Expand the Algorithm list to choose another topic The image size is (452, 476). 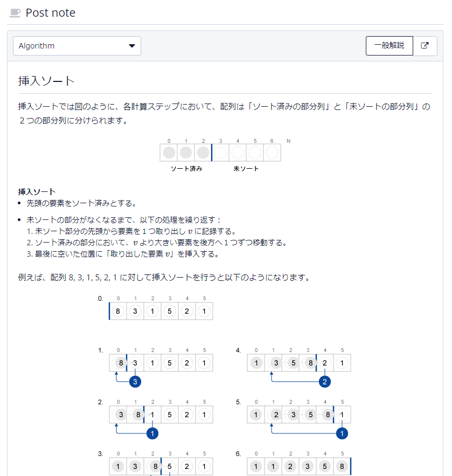pyautogui.click(x=77, y=46)
